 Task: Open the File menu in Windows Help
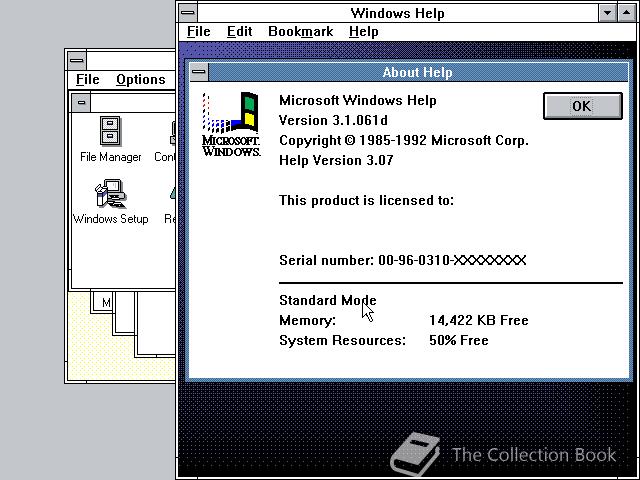pos(198,32)
